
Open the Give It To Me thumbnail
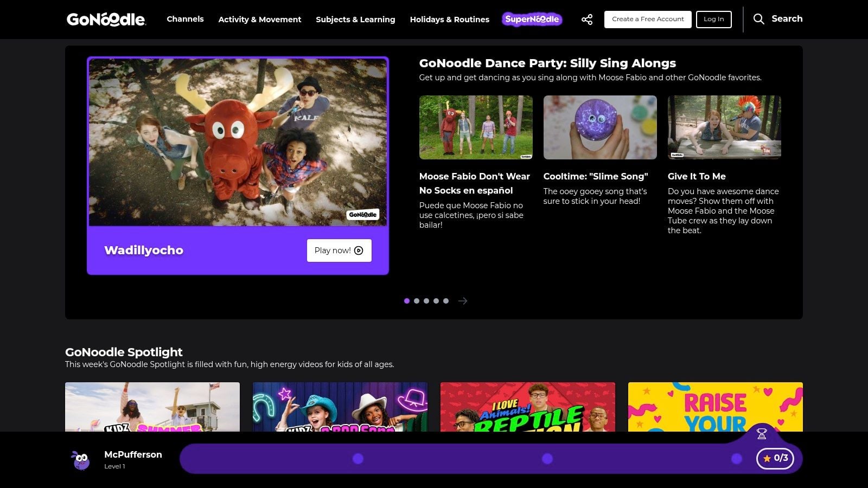(x=724, y=127)
